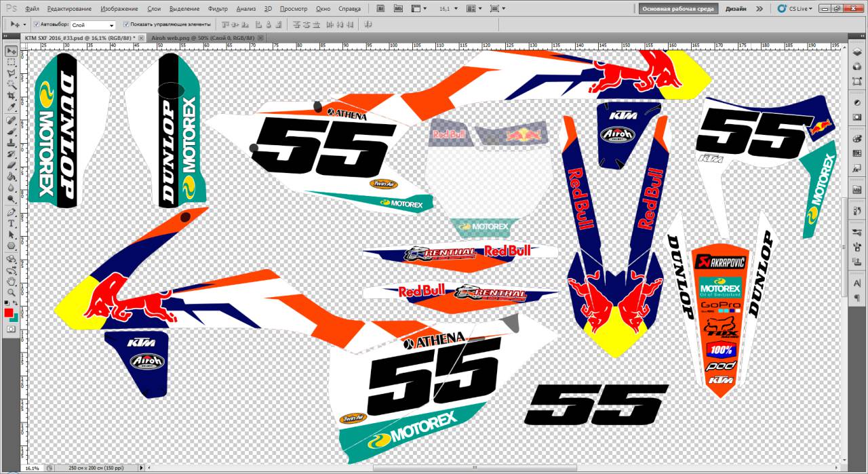Select the Quick Selection tool

pyautogui.click(x=12, y=85)
